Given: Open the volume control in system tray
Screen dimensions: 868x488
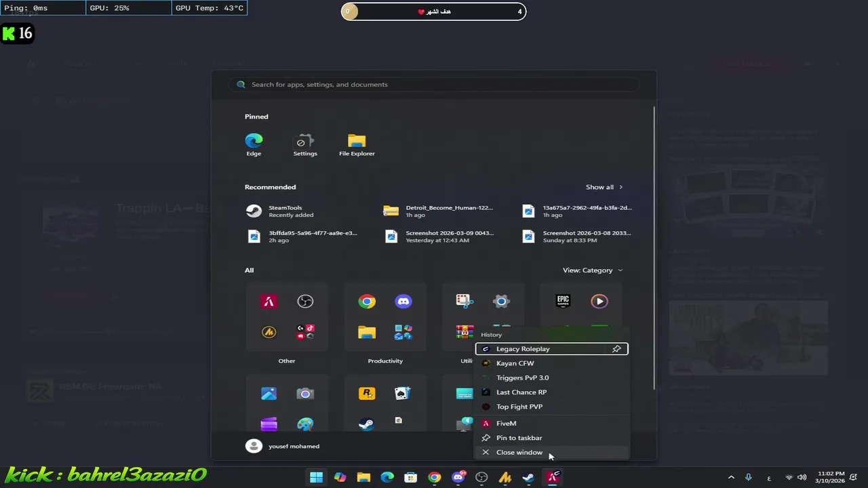Looking at the screenshot, I should [x=802, y=477].
